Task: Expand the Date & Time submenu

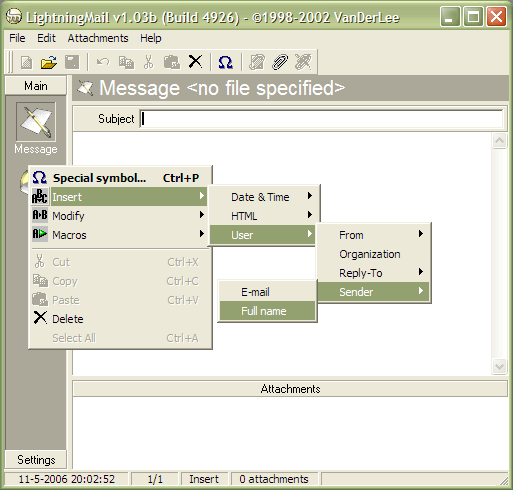Action: (263, 197)
